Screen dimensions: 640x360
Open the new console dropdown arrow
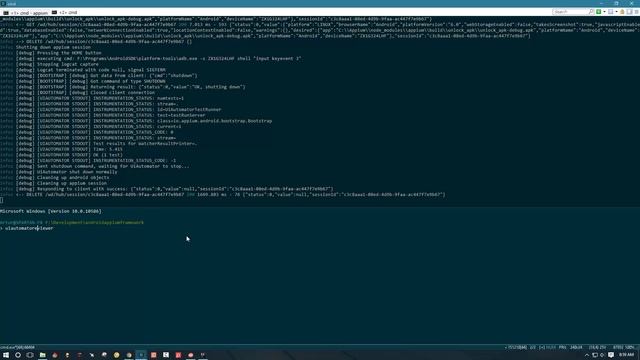pos(604,12)
